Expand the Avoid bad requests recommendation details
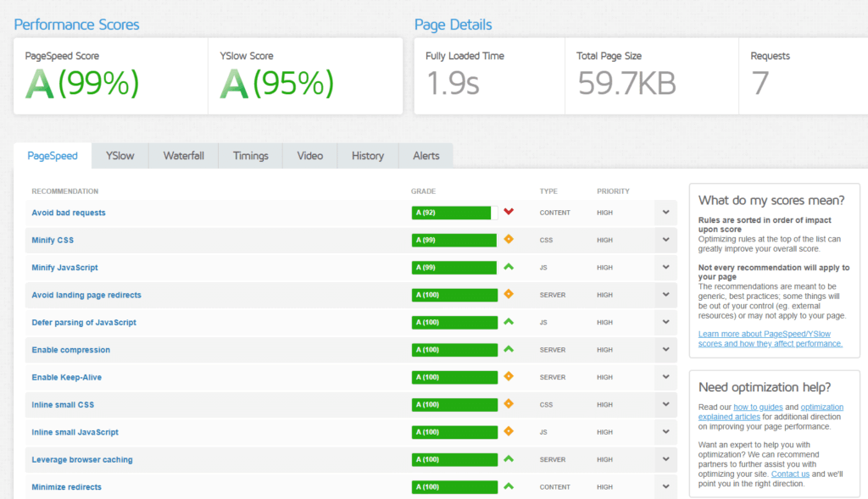This screenshot has height=499, width=868. click(x=665, y=213)
